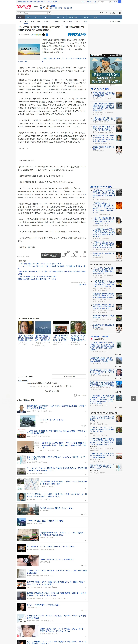Viewport: 138px width, 644px height.
Task: Open article 4つの自治体を…アフリカ諸国のホームタウン認定で波紋
Action: point(50,547)
